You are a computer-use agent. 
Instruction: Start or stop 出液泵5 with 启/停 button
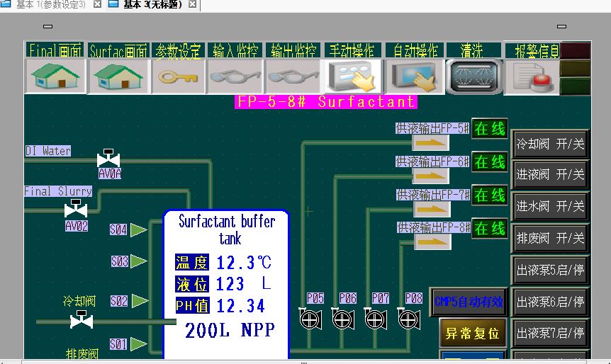[x=550, y=270]
